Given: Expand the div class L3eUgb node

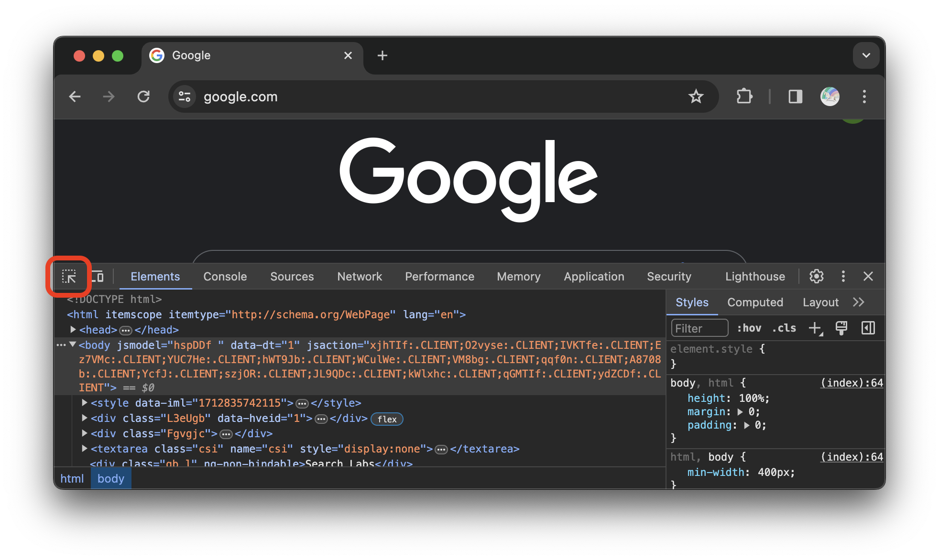Looking at the screenshot, I should pyautogui.click(x=85, y=418).
